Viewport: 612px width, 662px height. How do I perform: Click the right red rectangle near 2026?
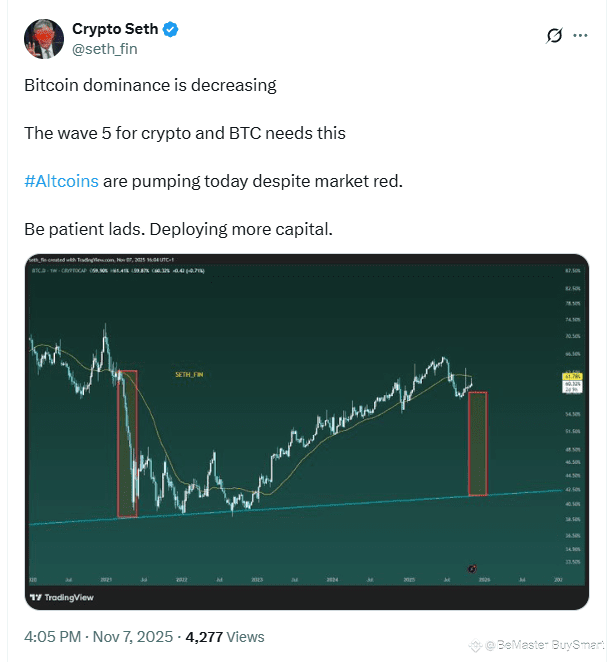pyautogui.click(x=477, y=443)
